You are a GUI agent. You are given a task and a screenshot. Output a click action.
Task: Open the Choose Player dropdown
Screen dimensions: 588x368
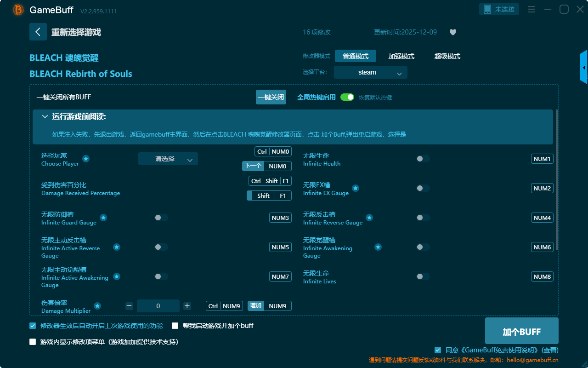(x=168, y=159)
